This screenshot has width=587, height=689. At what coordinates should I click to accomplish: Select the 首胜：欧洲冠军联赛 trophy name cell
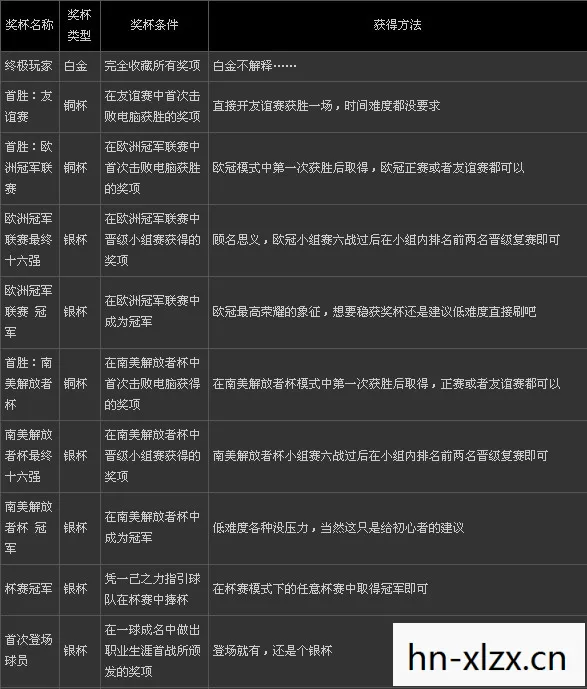(x=29, y=168)
